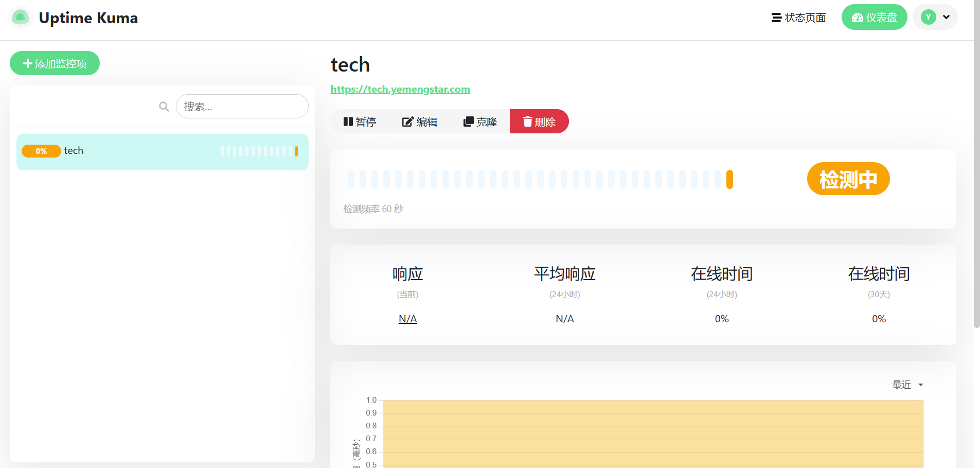The height and width of the screenshot is (468, 980).
Task: Pause the monitor with 暂停
Action: 360,122
